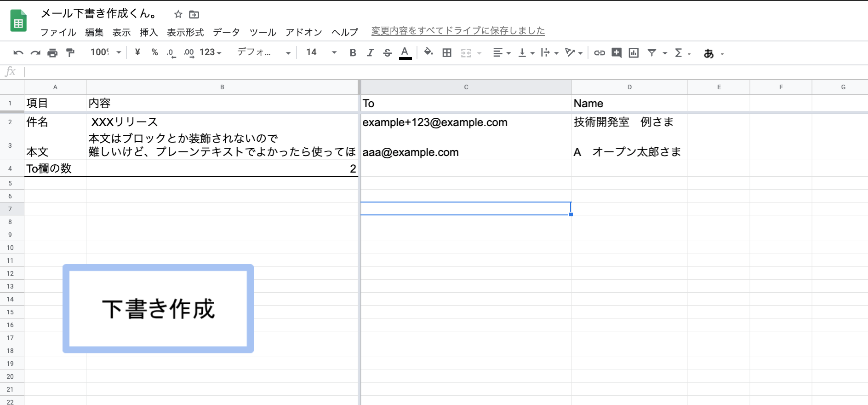The width and height of the screenshot is (868, 405).
Task: Select cell with example+123@example.com
Action: coord(466,122)
